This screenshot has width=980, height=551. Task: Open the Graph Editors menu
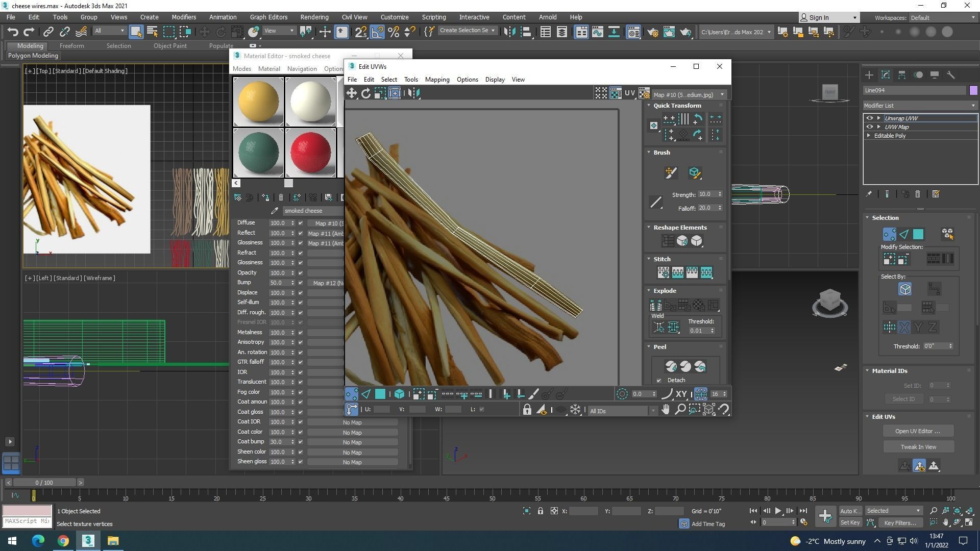point(268,17)
